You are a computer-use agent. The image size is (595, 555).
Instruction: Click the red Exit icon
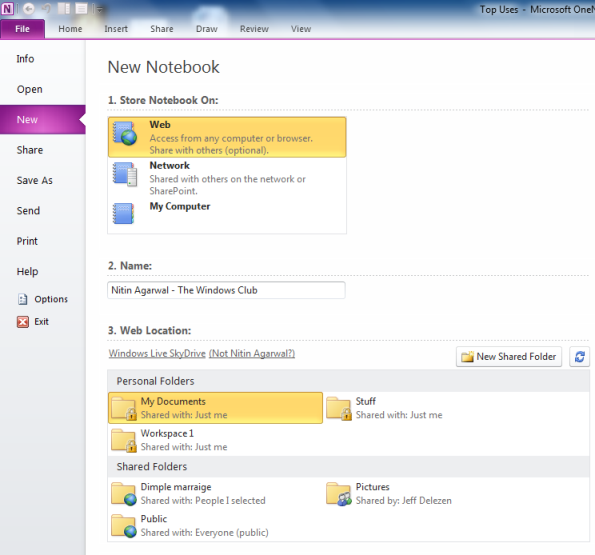tap(23, 322)
